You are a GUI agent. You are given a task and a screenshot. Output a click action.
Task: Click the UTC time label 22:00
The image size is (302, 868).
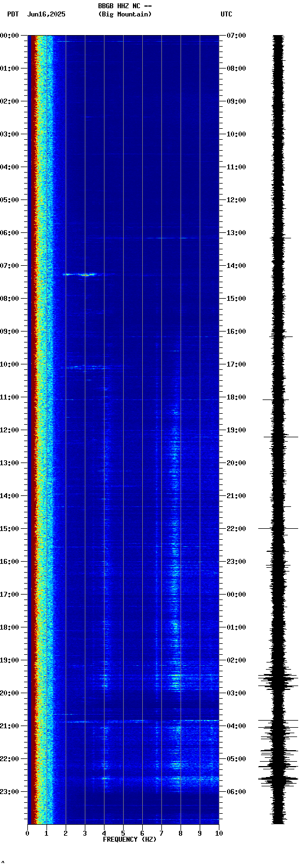236,529
